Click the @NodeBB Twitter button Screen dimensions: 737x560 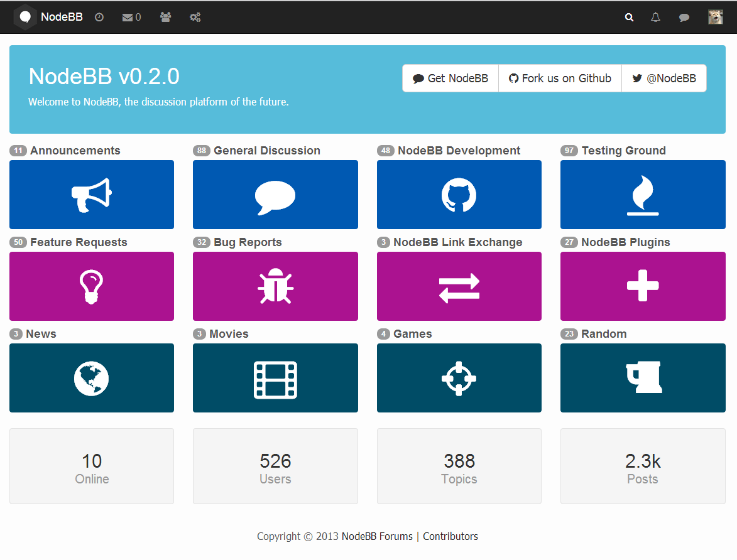(664, 78)
